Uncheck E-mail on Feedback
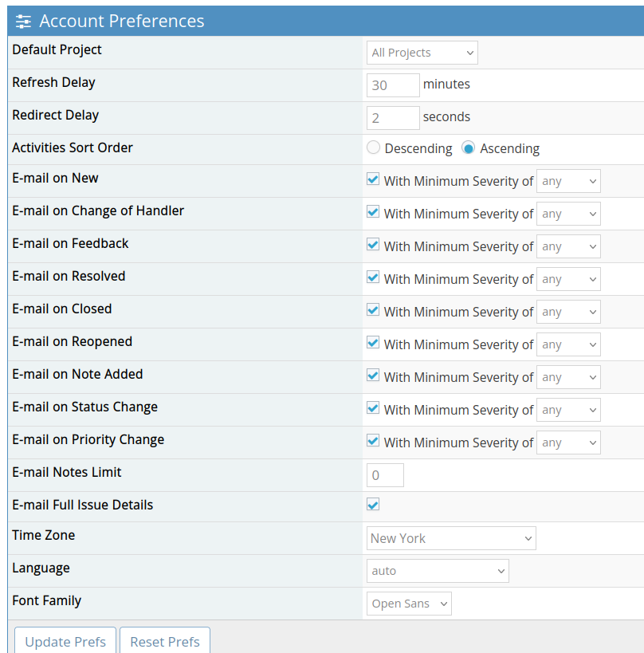Screen dimensions: 644x653 tap(372, 245)
